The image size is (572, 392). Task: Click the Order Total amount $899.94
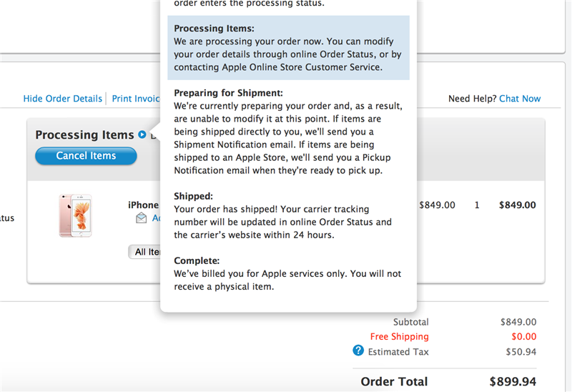[513, 382]
